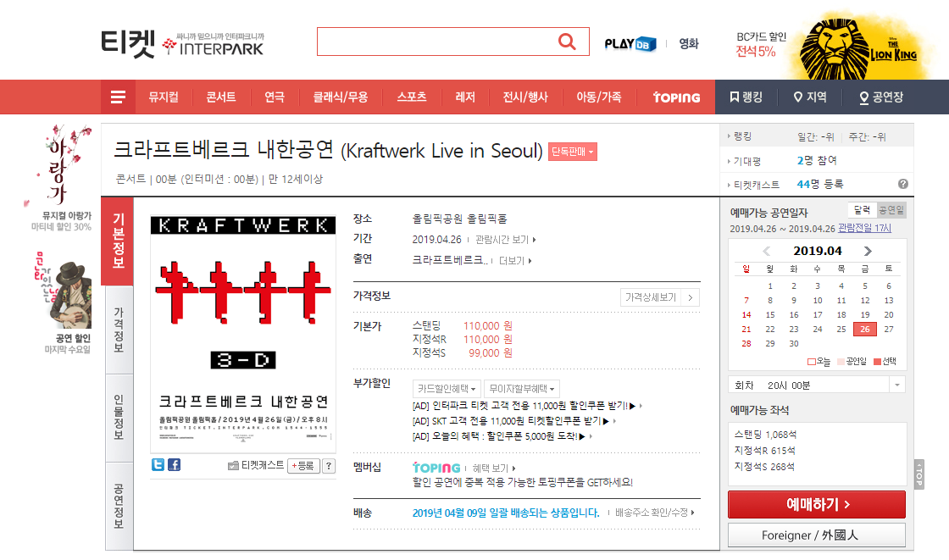Image resolution: width=949 pixels, height=560 pixels.
Task: Click the +등록 ticketcast button
Action: pos(303,466)
